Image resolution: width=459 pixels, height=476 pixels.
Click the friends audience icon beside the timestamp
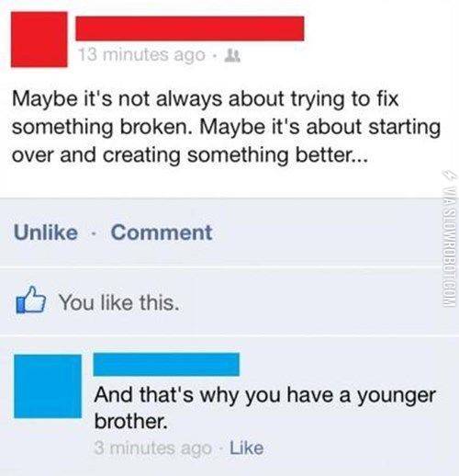[232, 56]
